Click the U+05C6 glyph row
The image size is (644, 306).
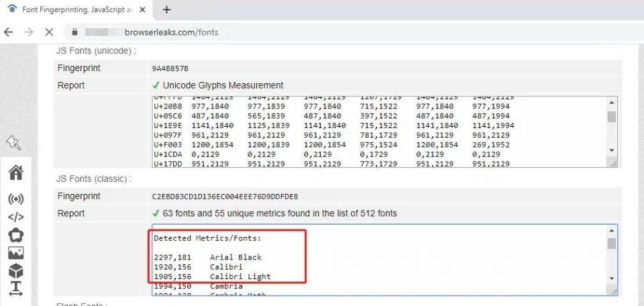332,116
